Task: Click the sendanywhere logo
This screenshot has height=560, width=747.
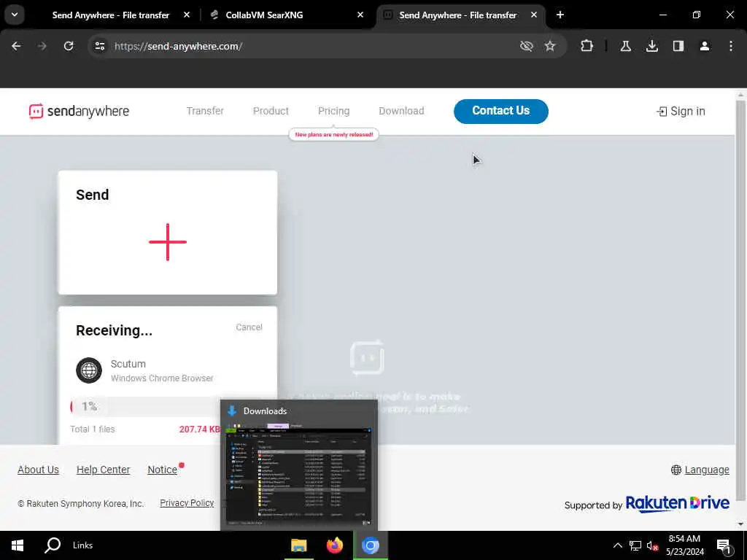Action: coord(79,112)
